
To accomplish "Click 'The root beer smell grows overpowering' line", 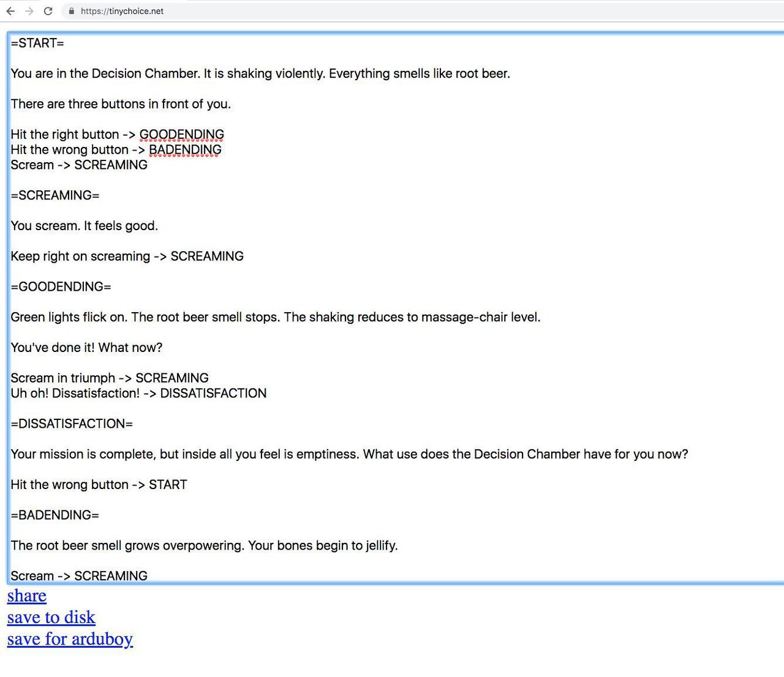I will click(205, 545).
